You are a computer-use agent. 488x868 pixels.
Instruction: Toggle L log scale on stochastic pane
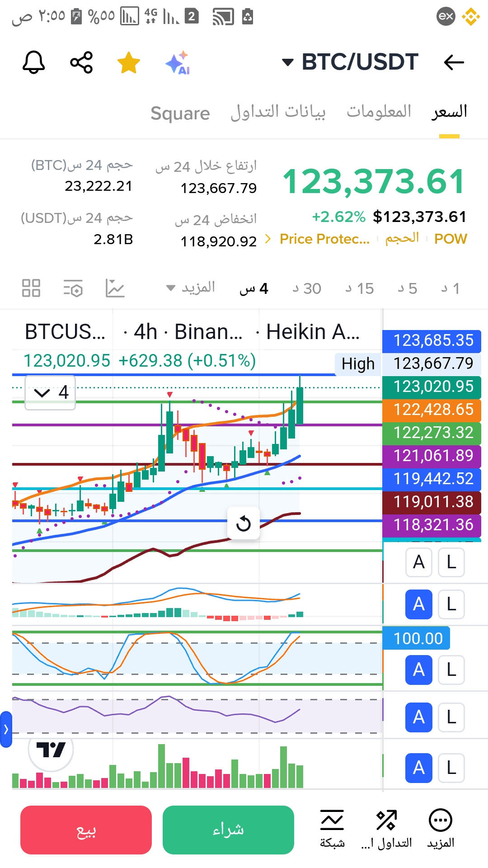(451, 670)
